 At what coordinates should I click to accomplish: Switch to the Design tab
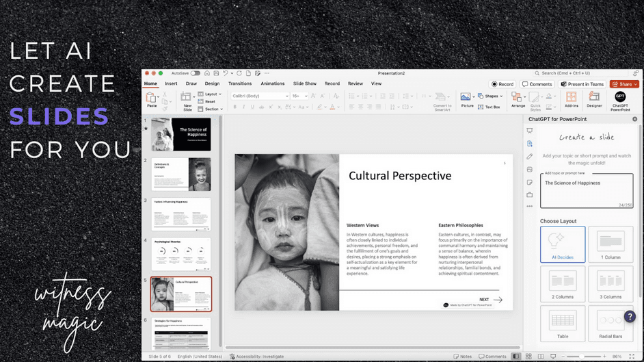[212, 83]
